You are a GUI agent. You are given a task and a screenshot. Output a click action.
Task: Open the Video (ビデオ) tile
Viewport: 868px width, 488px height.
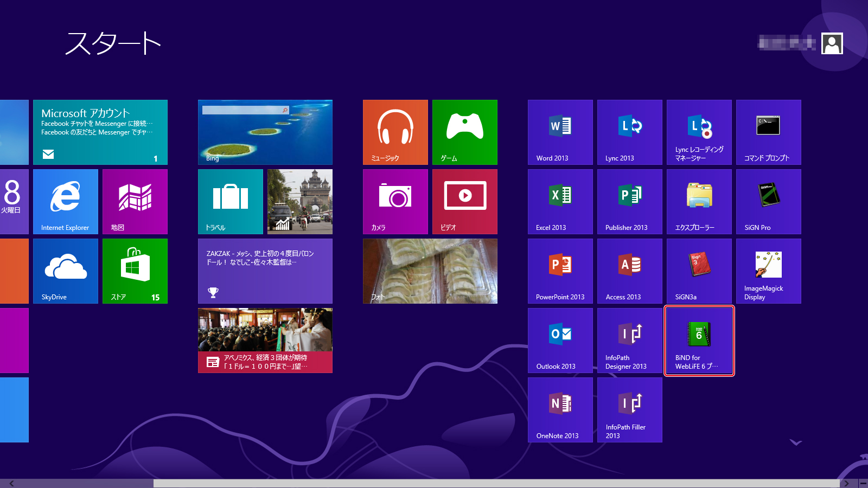(x=465, y=202)
